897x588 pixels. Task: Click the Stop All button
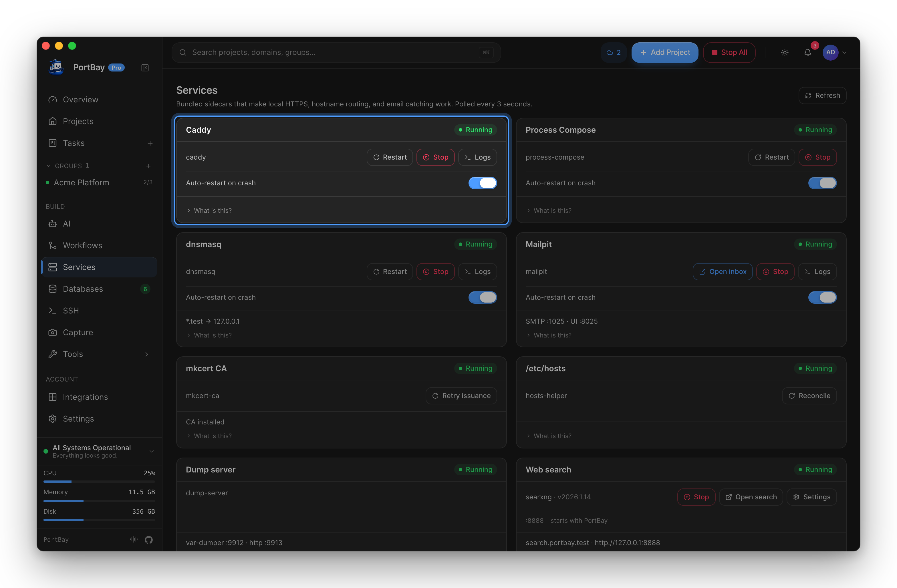(729, 52)
